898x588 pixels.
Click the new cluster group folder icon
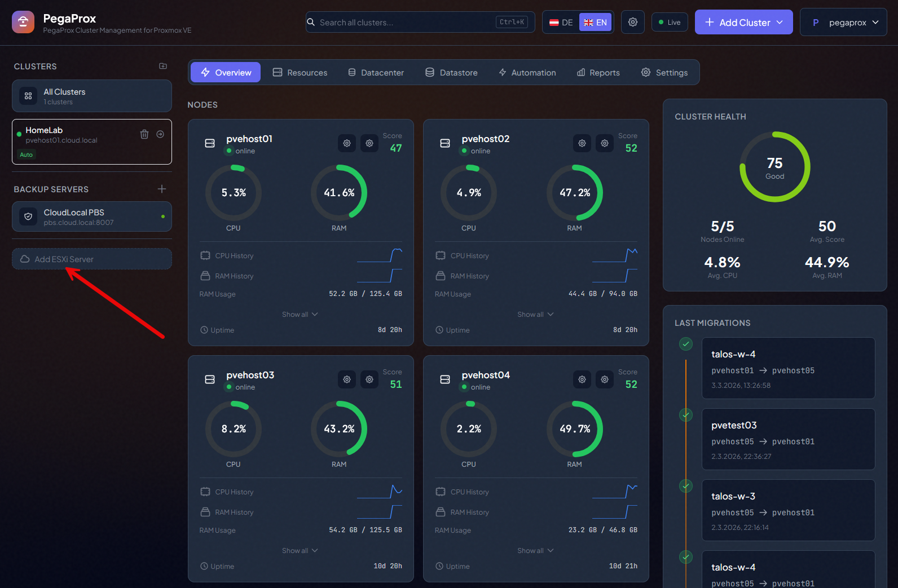click(x=163, y=66)
